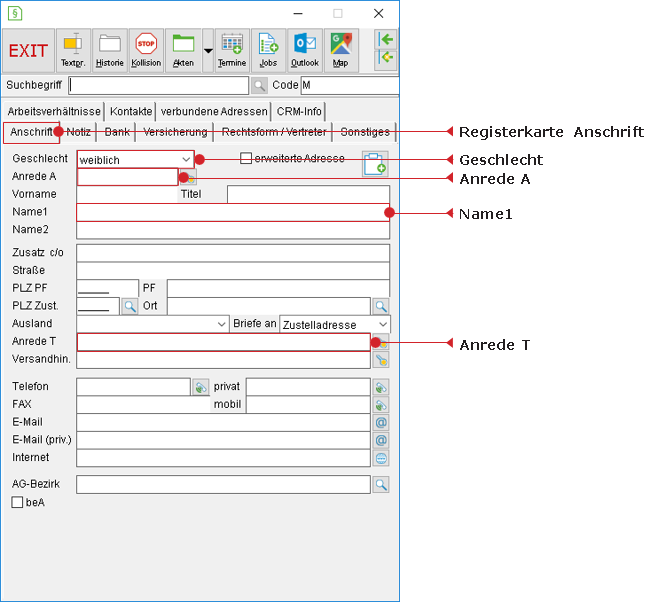Click into the PLZ Zust. field
The image size is (648, 602).
tap(98, 306)
